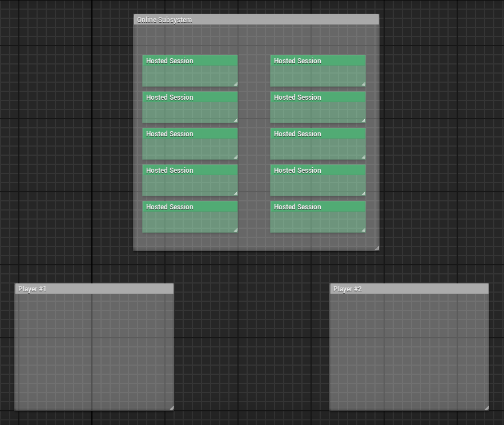Select the Online Subsystem comment title bar
Viewport: 504px width, 425px height.
[256, 19]
